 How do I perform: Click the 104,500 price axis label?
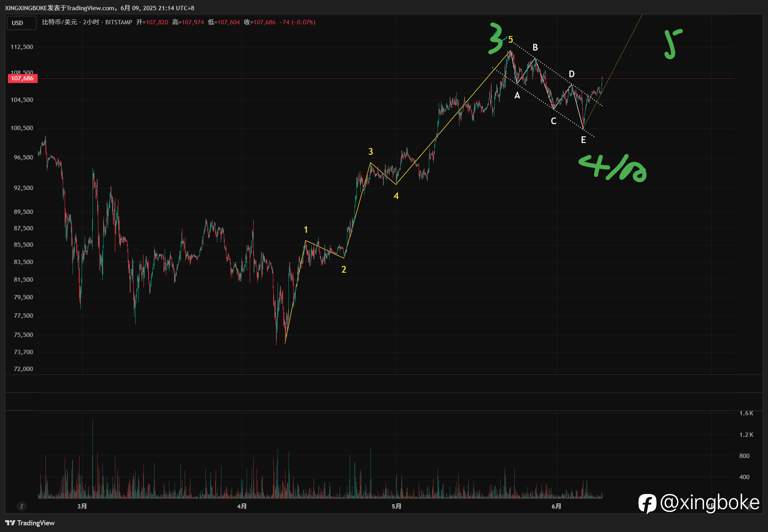(22, 100)
